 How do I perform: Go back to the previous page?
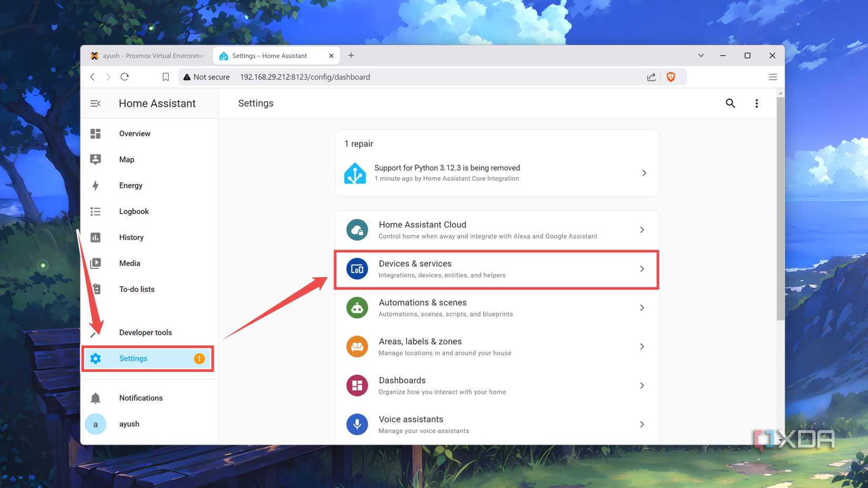point(93,77)
